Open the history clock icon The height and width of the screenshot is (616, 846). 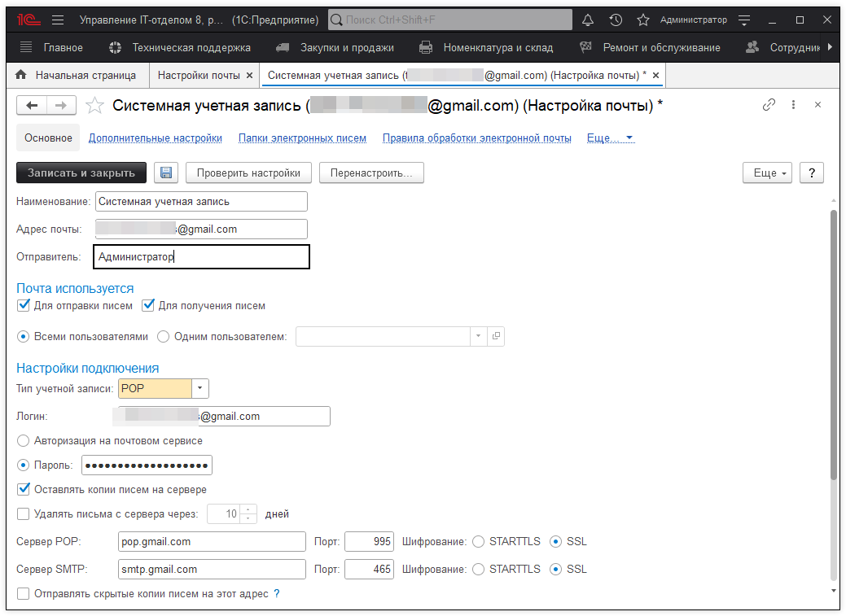click(616, 20)
